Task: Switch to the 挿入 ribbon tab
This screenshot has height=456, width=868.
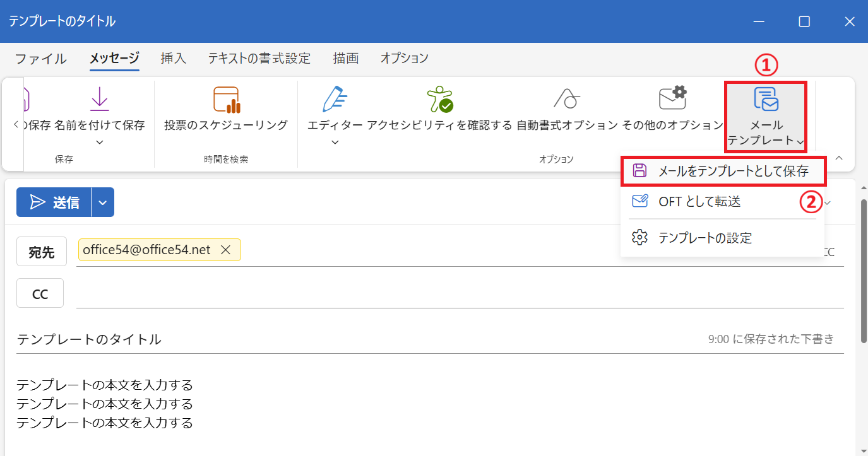Action: [x=173, y=58]
